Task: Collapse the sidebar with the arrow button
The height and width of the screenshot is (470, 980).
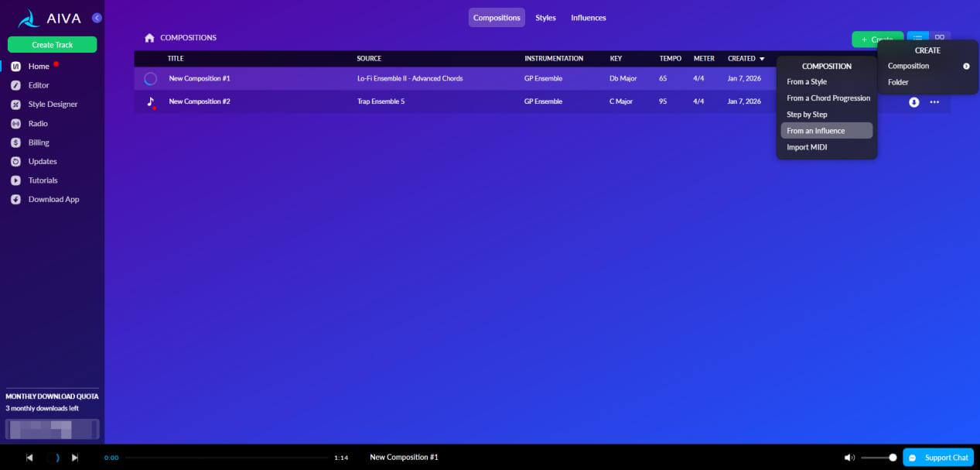Action: [x=97, y=18]
